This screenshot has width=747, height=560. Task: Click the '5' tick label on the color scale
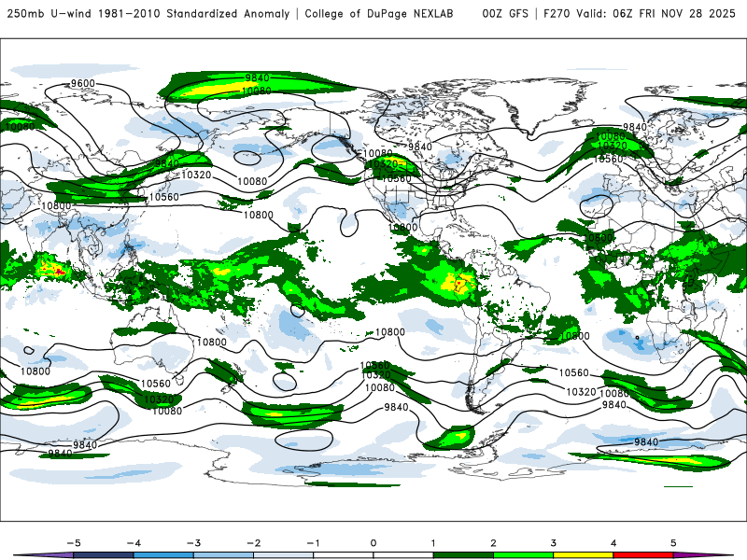point(673,543)
